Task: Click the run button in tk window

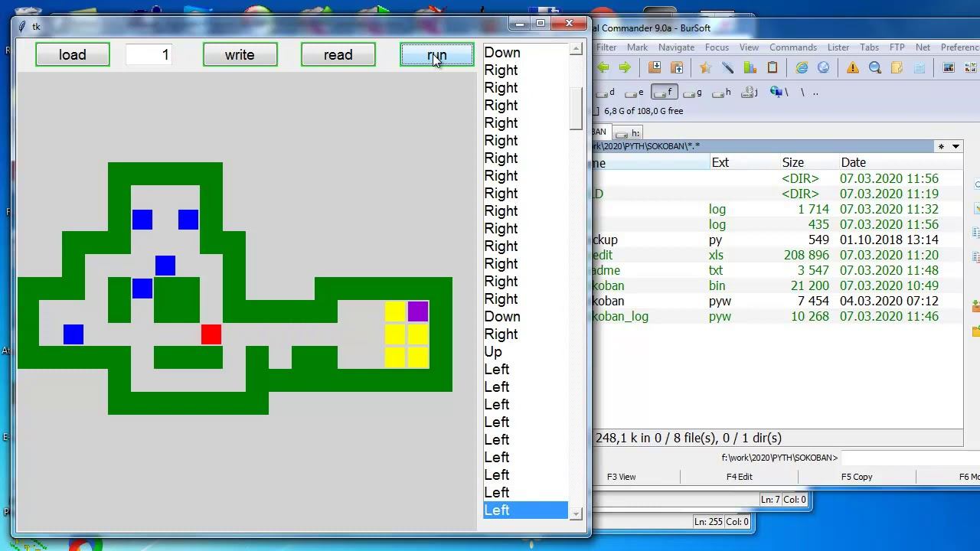Action: pos(436,54)
